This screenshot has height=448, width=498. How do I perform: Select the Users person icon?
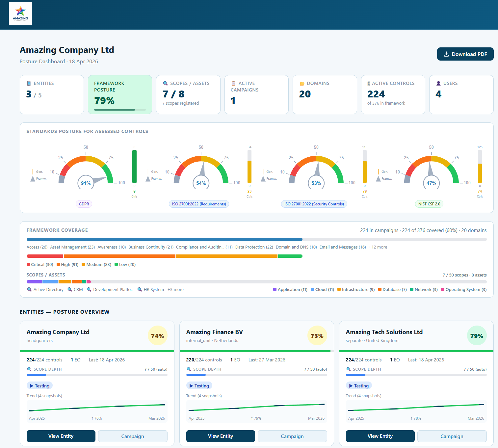[438, 83]
